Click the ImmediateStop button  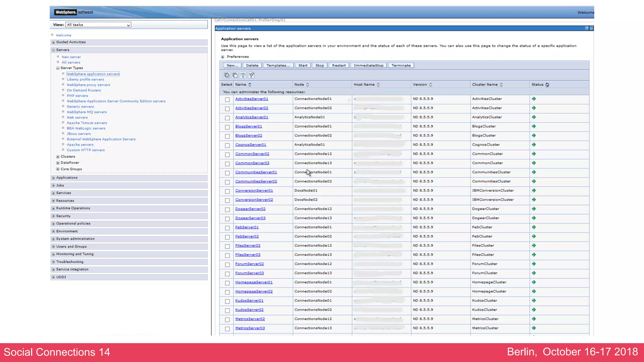368,66
